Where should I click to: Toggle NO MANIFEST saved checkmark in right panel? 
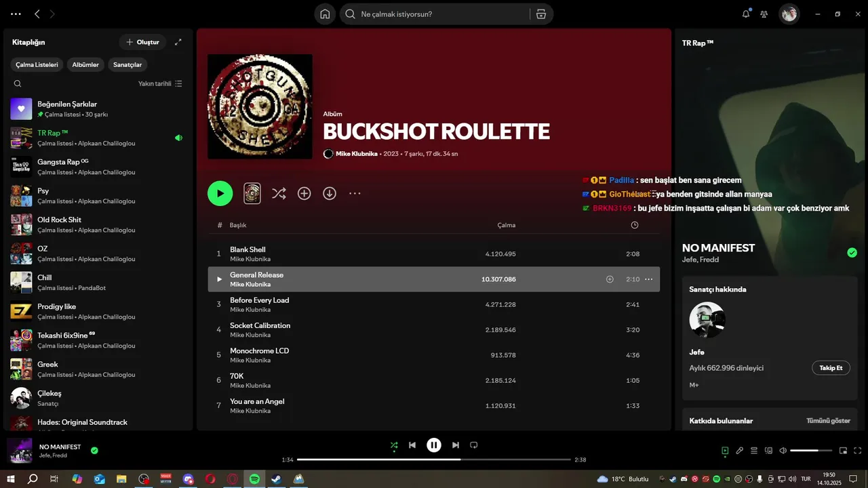[852, 253]
